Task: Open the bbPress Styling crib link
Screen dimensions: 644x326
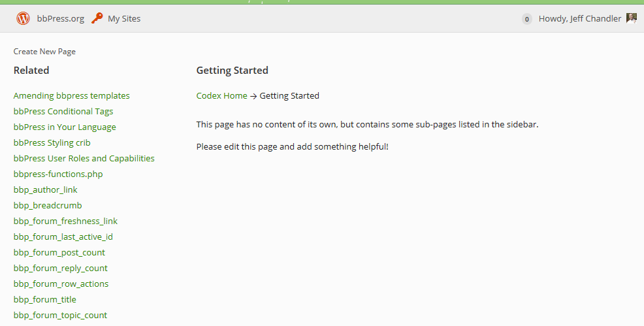Action: [x=52, y=142]
